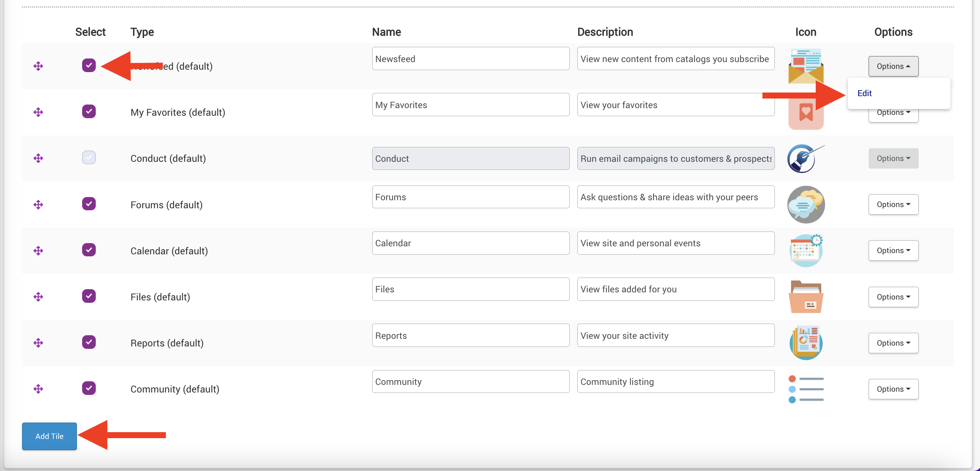Image resolution: width=980 pixels, height=471 pixels.
Task: Click the 'Calendar (default)' type label
Action: pos(169,251)
